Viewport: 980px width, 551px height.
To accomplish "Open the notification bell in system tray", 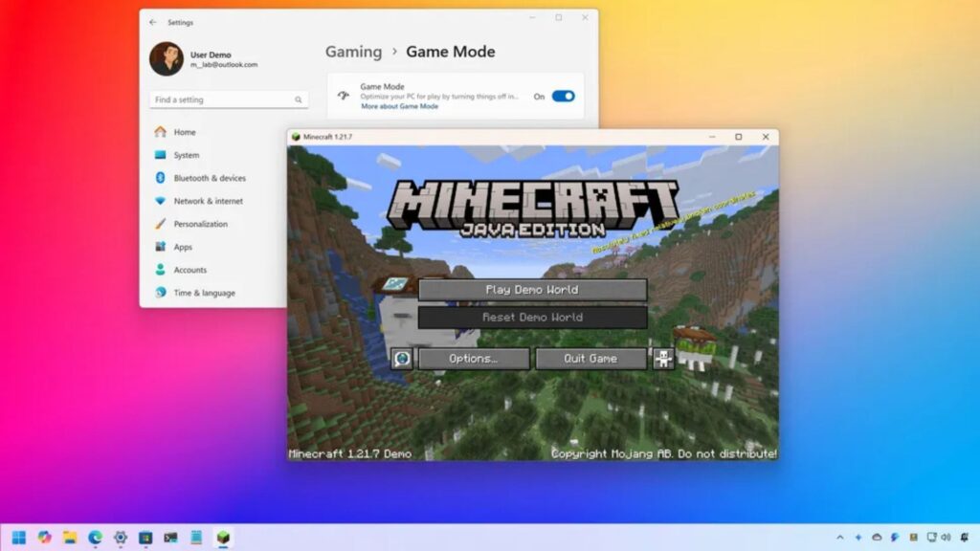I will [x=965, y=538].
